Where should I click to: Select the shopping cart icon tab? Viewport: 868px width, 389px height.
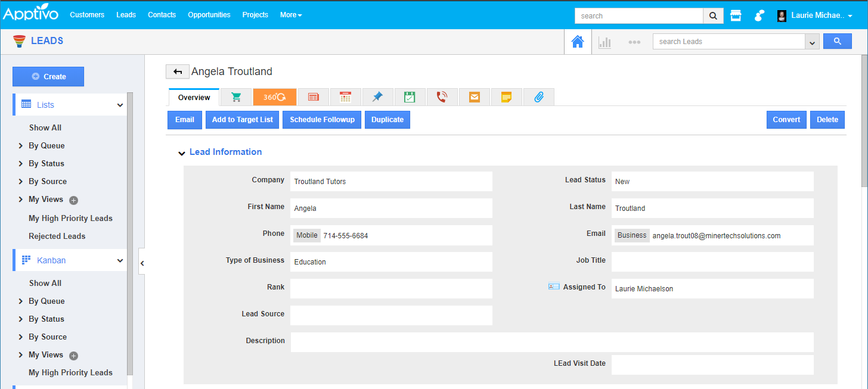236,97
